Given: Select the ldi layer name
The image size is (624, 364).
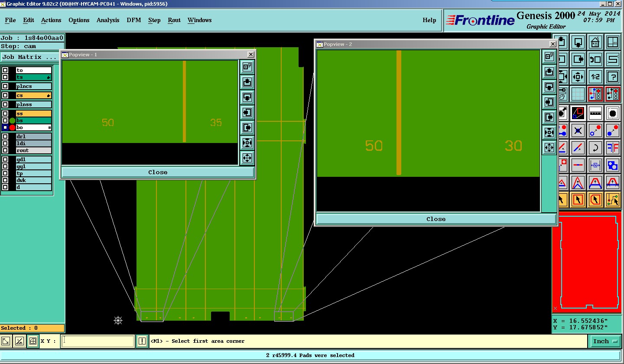Looking at the screenshot, I should tap(34, 143).
